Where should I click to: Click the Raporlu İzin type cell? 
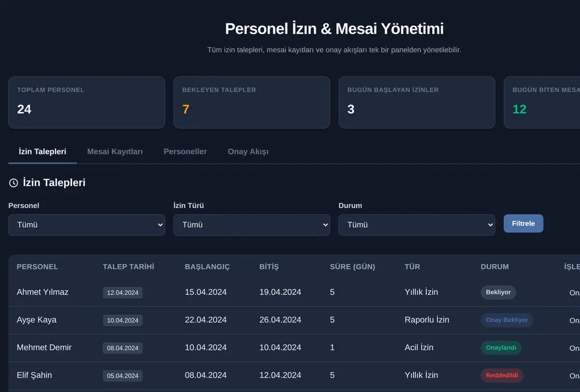427,319
